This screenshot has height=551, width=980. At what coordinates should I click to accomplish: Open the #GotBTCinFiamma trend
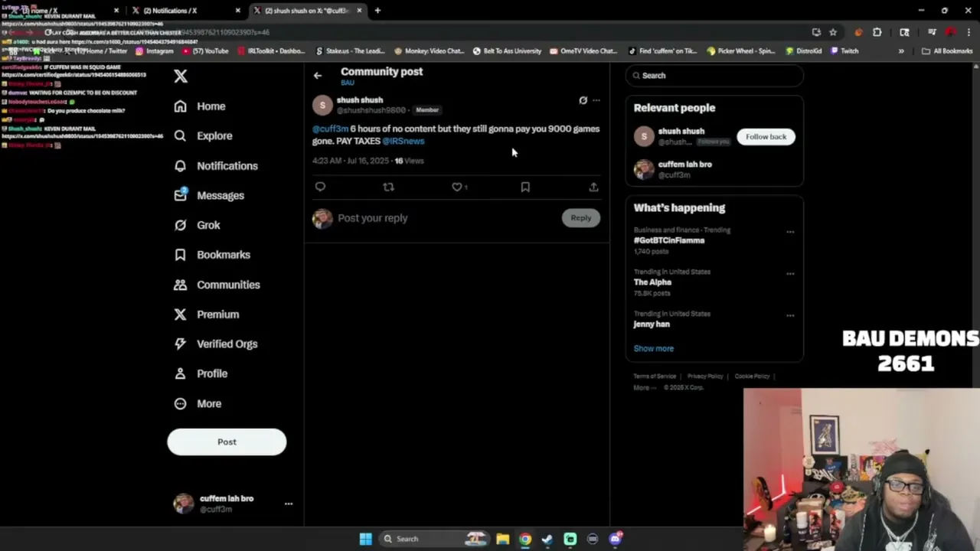click(669, 240)
